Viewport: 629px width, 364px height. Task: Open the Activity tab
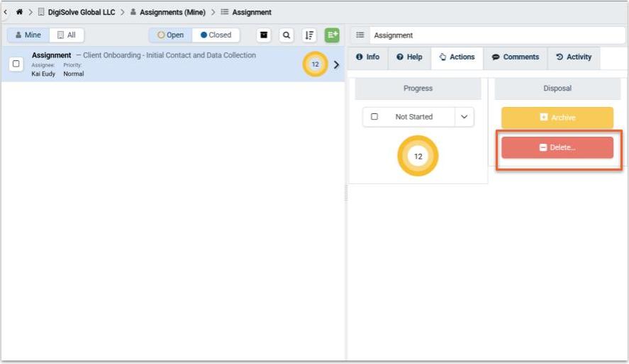[x=574, y=57]
